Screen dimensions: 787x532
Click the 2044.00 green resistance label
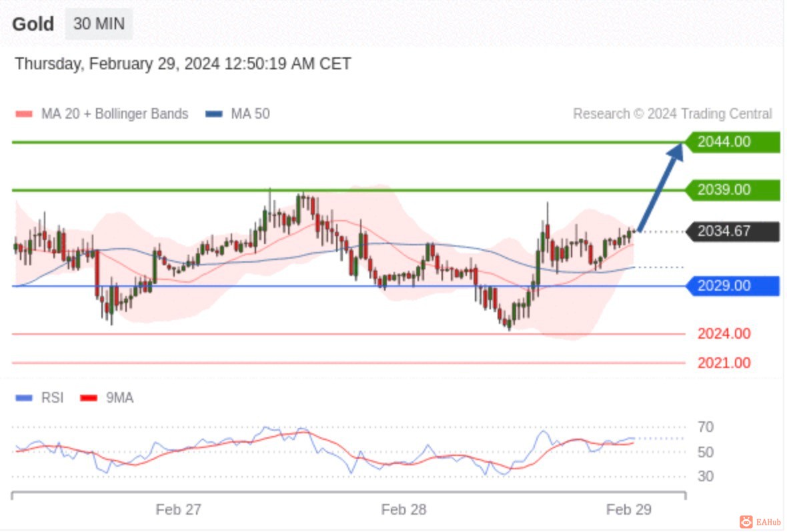pos(733,142)
